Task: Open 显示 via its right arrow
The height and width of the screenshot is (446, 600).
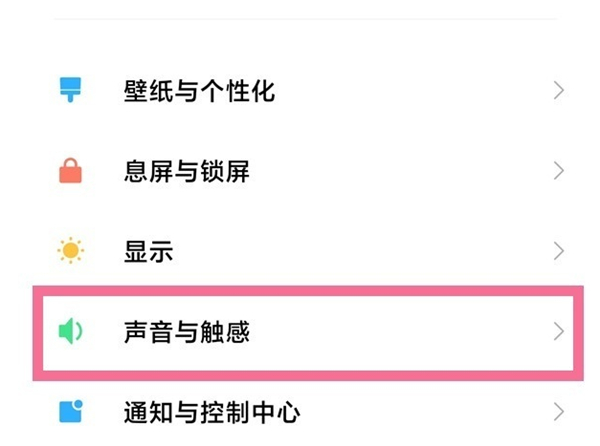Action: pos(559,251)
